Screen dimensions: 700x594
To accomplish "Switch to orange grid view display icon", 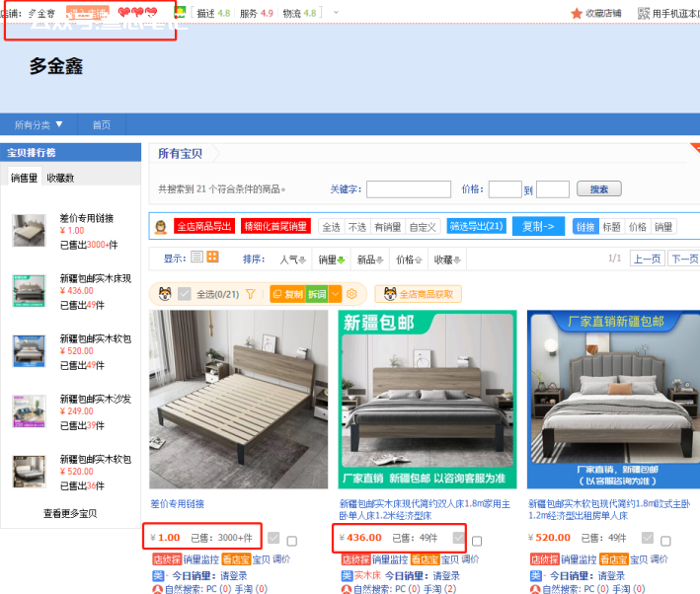I will (x=212, y=258).
